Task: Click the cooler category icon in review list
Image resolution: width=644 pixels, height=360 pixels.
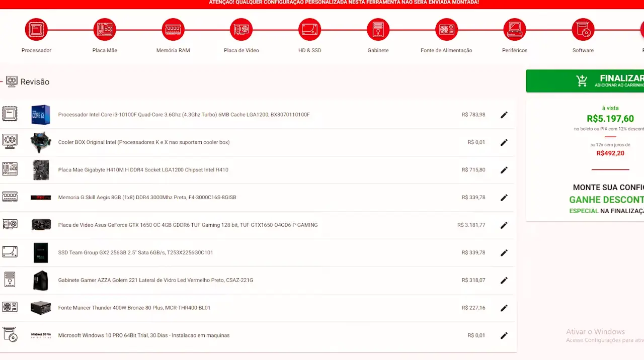Action: (10, 141)
